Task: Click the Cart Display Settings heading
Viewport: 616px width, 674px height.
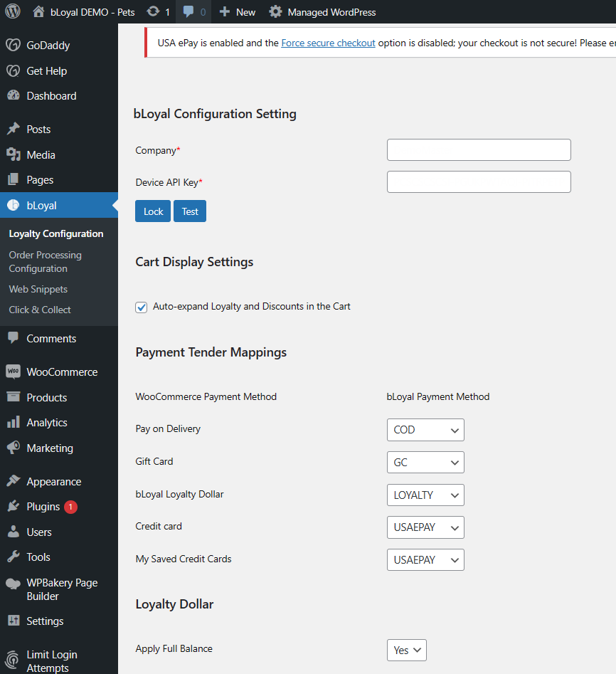Action: coord(194,262)
